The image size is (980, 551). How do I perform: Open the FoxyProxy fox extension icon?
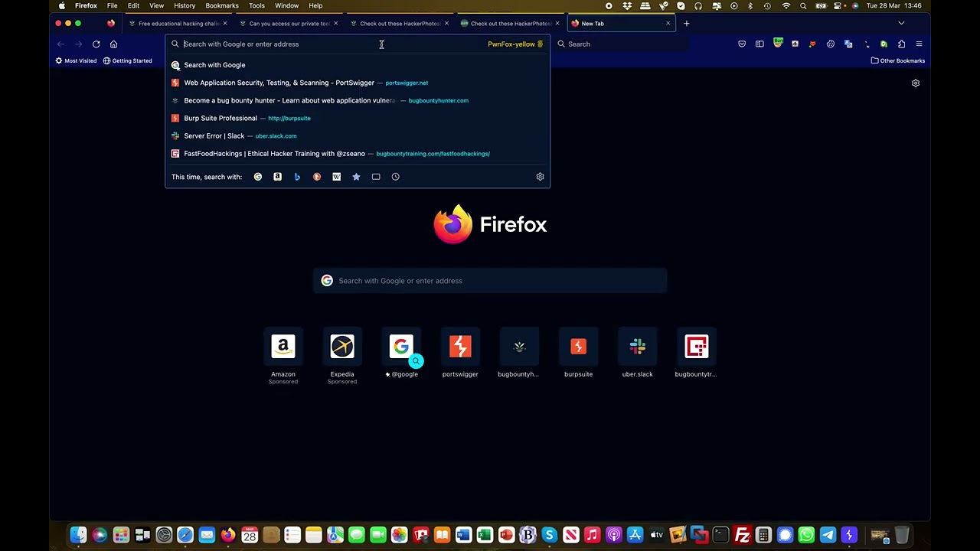coord(812,44)
